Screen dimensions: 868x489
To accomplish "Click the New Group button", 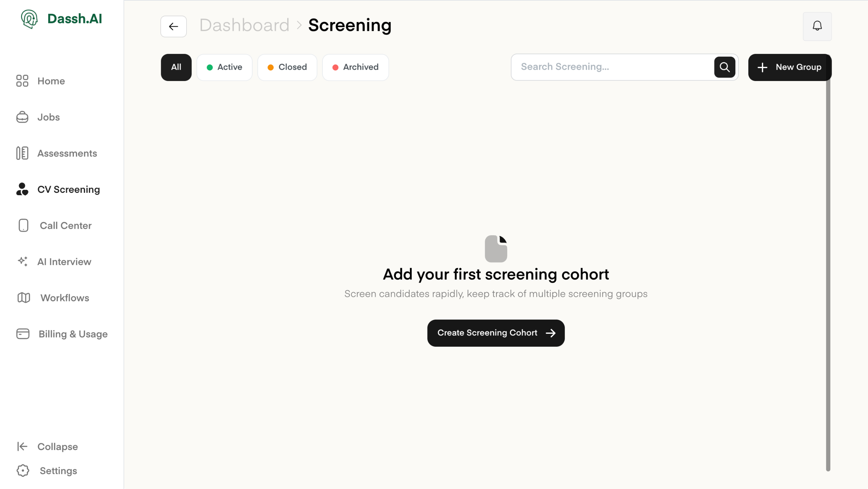I will [790, 67].
